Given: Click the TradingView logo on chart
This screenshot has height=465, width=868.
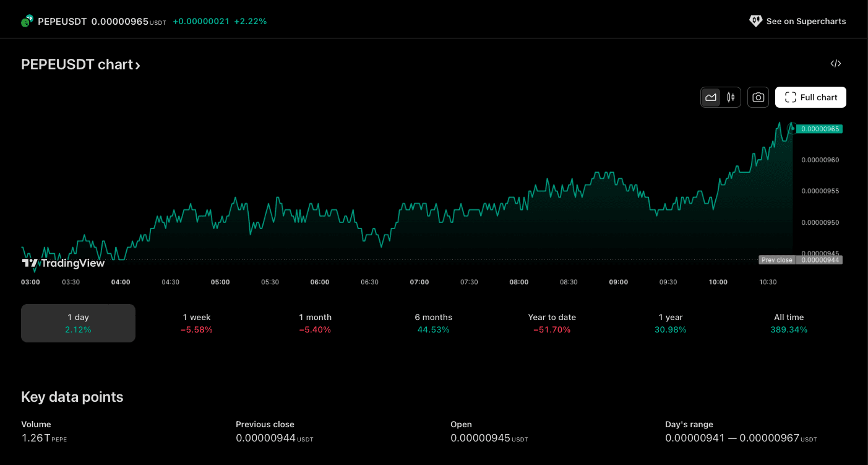Looking at the screenshot, I should click(x=63, y=263).
